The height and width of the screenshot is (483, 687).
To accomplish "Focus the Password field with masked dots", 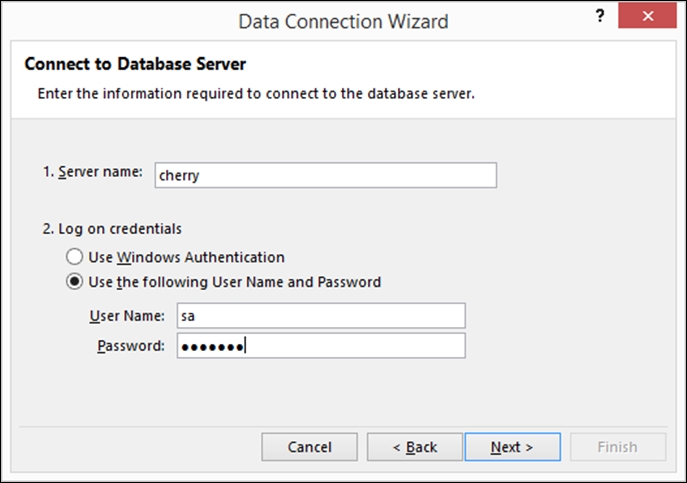I will pyautogui.click(x=321, y=346).
